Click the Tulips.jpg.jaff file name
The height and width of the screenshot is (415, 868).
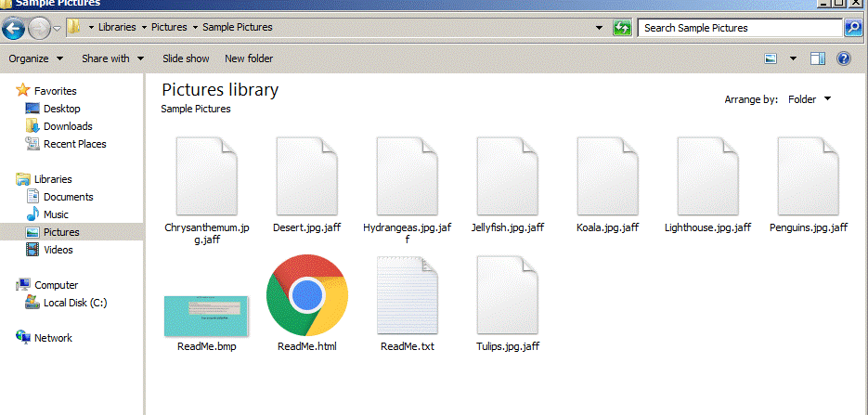coord(508,347)
